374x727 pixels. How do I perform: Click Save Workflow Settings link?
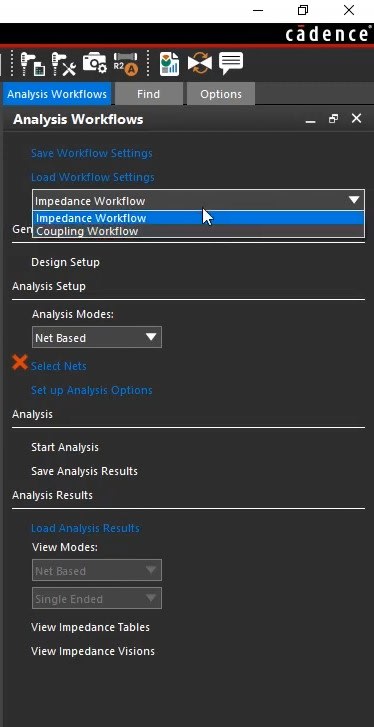[x=92, y=153]
